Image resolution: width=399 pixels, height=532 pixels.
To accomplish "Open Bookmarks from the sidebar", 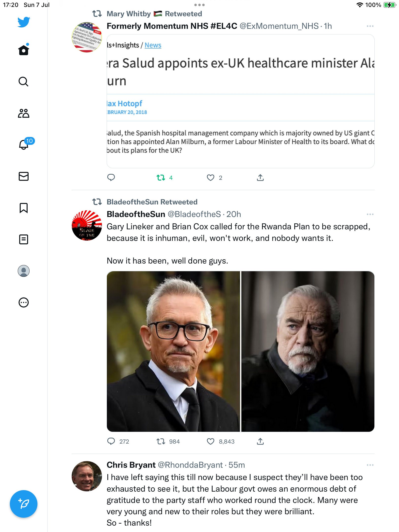I will (24, 208).
